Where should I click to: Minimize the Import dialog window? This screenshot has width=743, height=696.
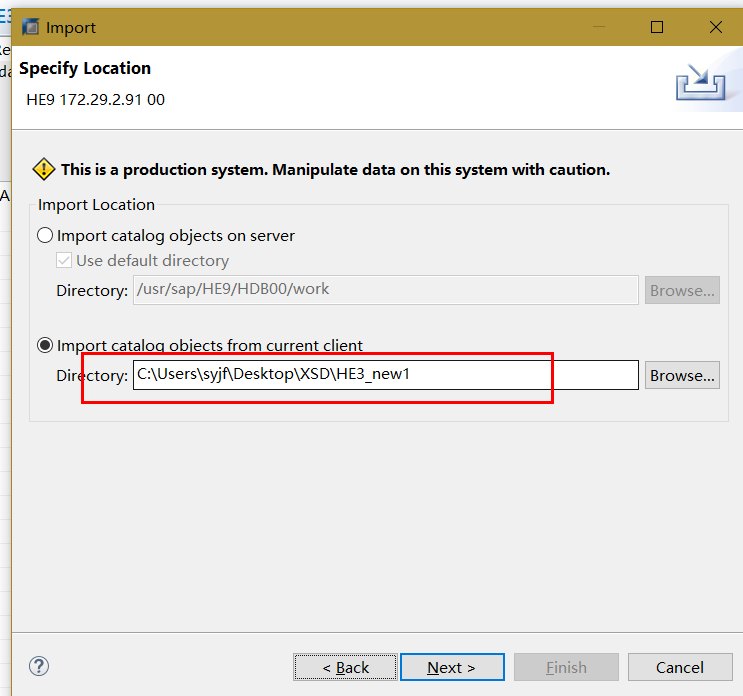coord(599,27)
